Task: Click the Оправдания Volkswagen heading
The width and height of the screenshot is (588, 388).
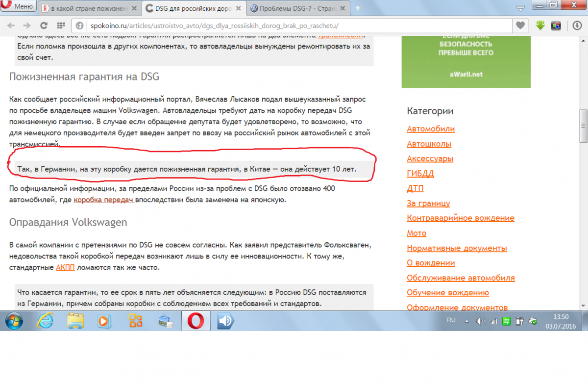Action: click(68, 222)
